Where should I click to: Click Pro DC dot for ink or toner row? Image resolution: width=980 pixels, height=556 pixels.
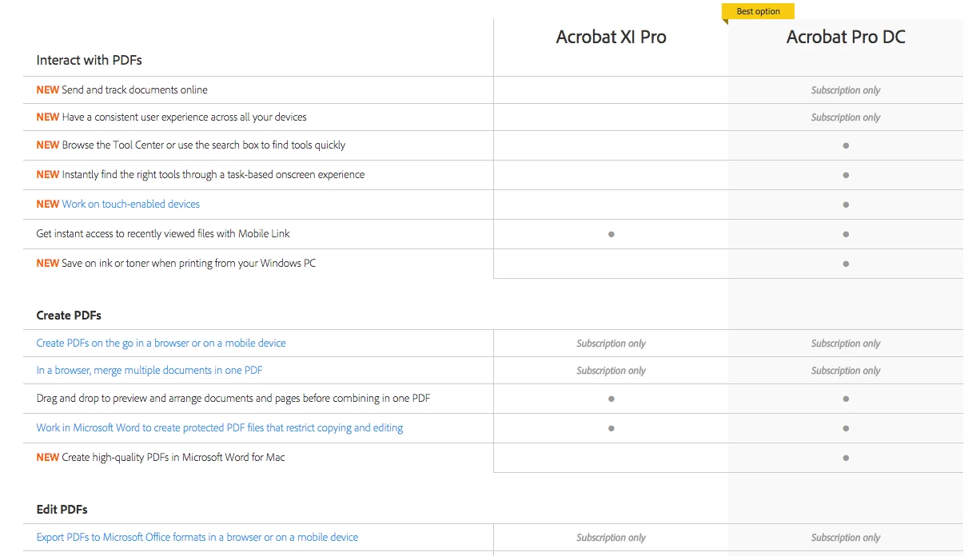pyautogui.click(x=846, y=264)
